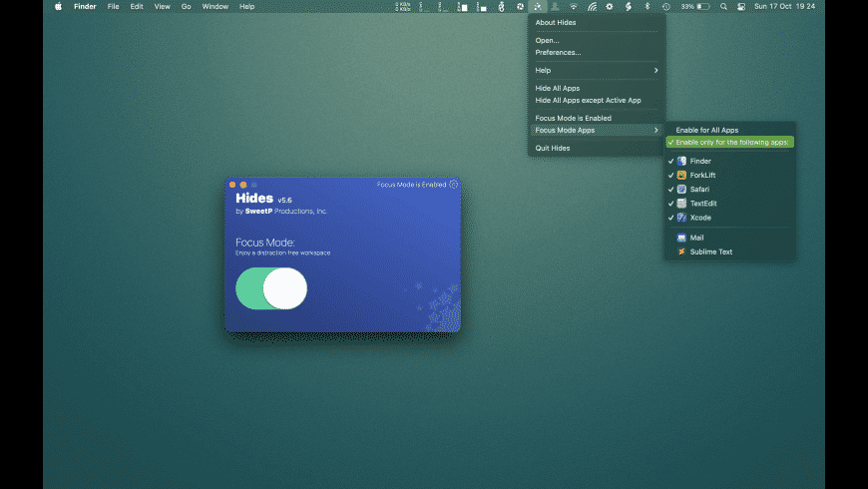Open the File menu
The width and height of the screenshot is (868, 489).
click(x=113, y=7)
